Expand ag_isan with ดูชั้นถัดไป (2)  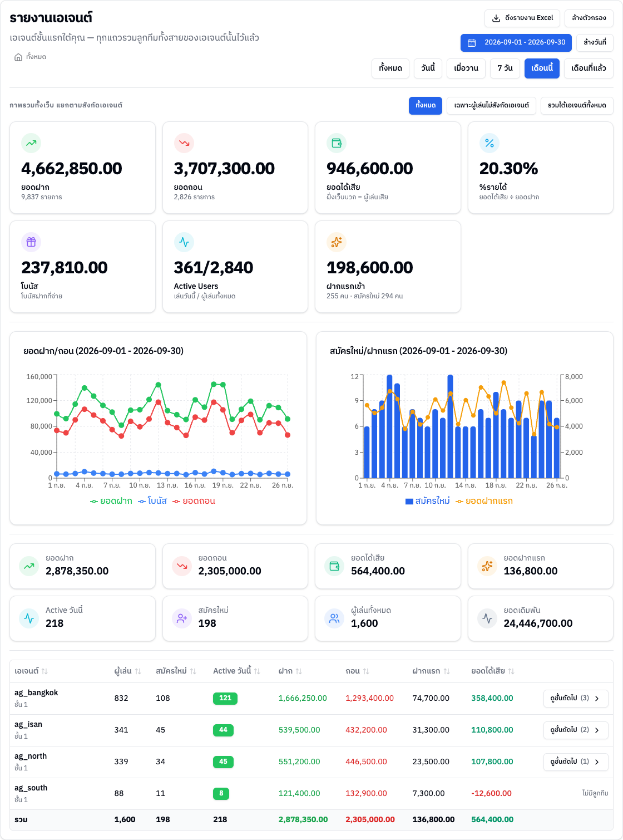(x=576, y=730)
